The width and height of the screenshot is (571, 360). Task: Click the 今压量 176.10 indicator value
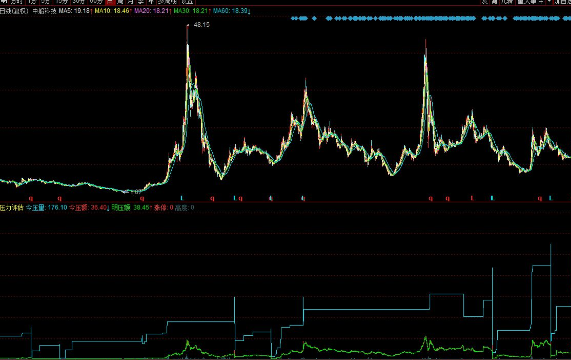[47, 207]
